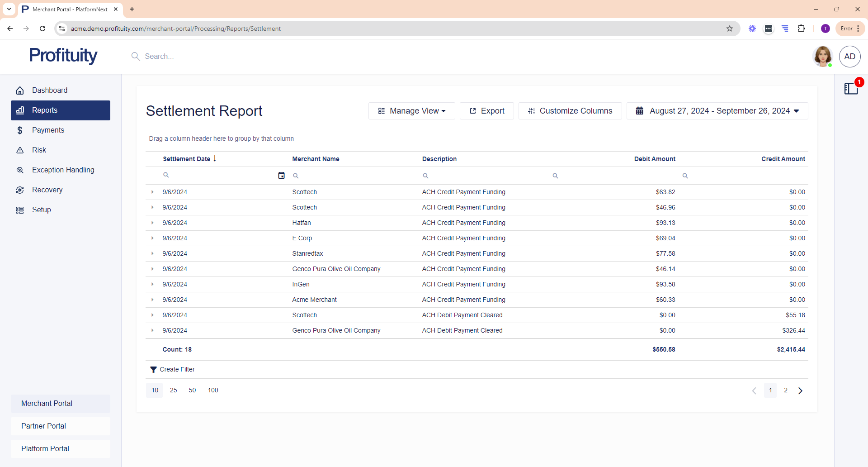
Task: Switch to the Partner Portal
Action: [x=43, y=426]
